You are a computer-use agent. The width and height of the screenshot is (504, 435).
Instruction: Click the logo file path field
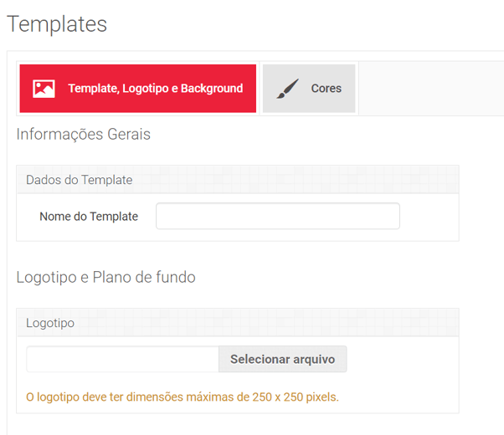click(x=122, y=360)
